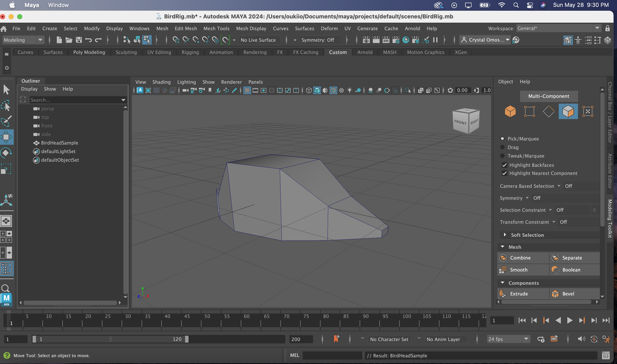The height and width of the screenshot is (364, 617).
Task: Click the Bevel components icon
Action: (555, 294)
